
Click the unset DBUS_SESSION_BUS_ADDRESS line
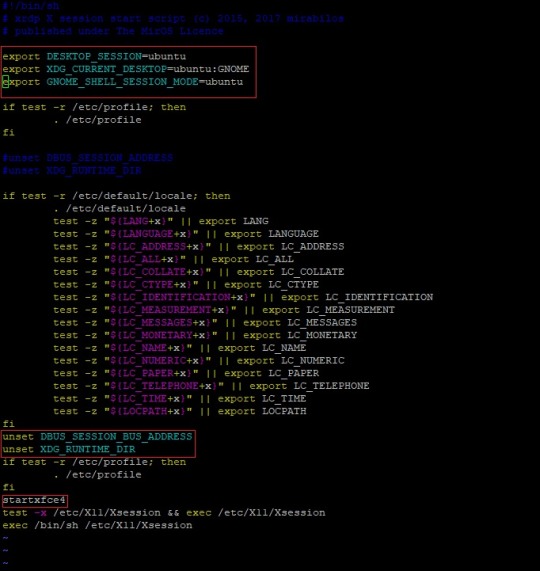(97, 437)
